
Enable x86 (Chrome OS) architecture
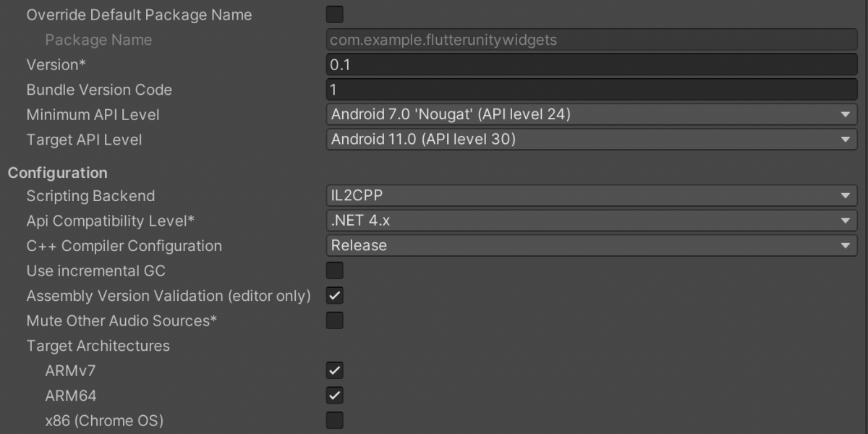[x=335, y=420]
